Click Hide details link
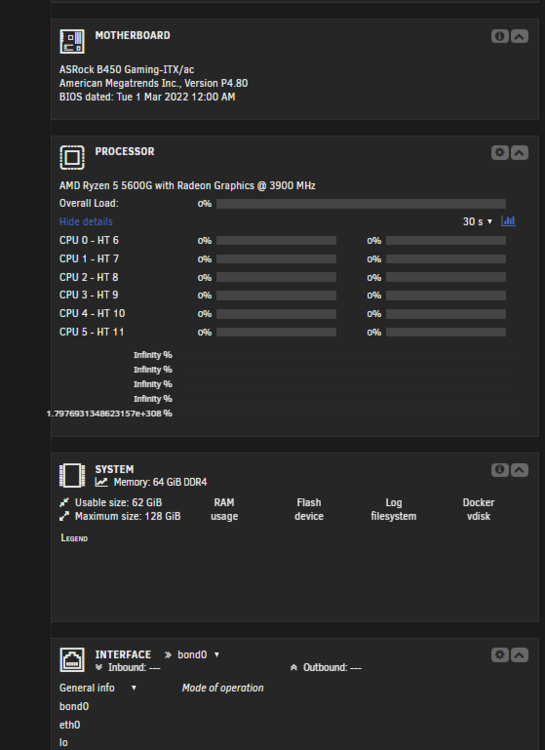This screenshot has width=545, height=750. click(86, 221)
